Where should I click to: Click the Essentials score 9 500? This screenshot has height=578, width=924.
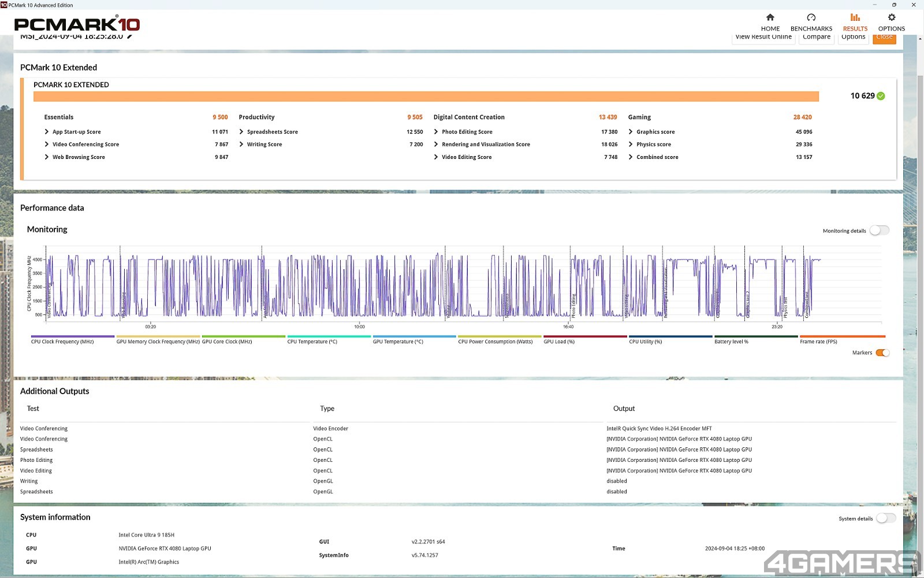click(x=220, y=117)
